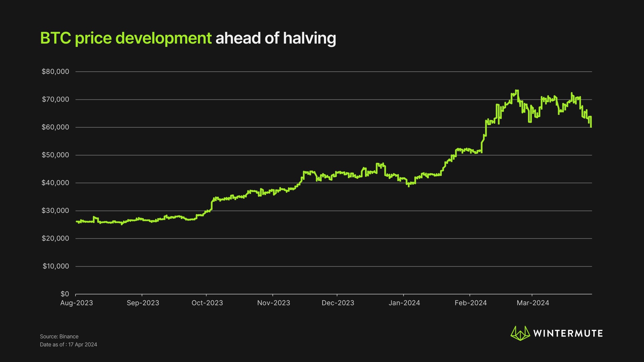Click the Wintermute logo icon
Screen dimensions: 644x362
pyautogui.click(x=520, y=333)
